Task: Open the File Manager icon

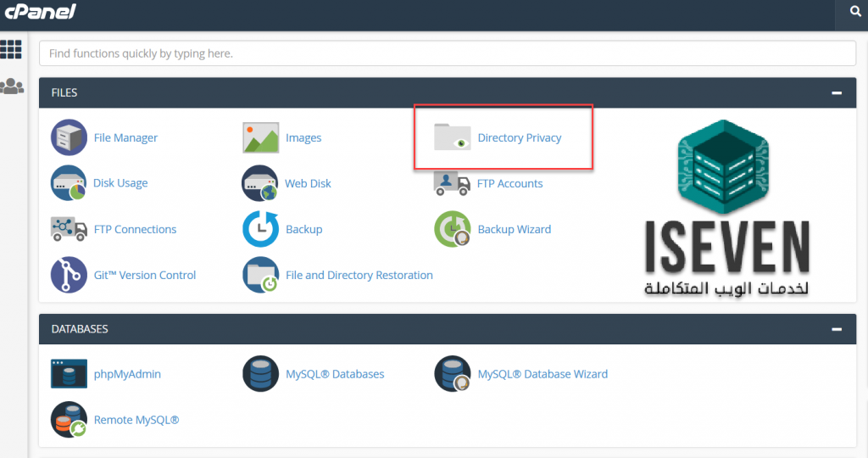Action: point(69,137)
